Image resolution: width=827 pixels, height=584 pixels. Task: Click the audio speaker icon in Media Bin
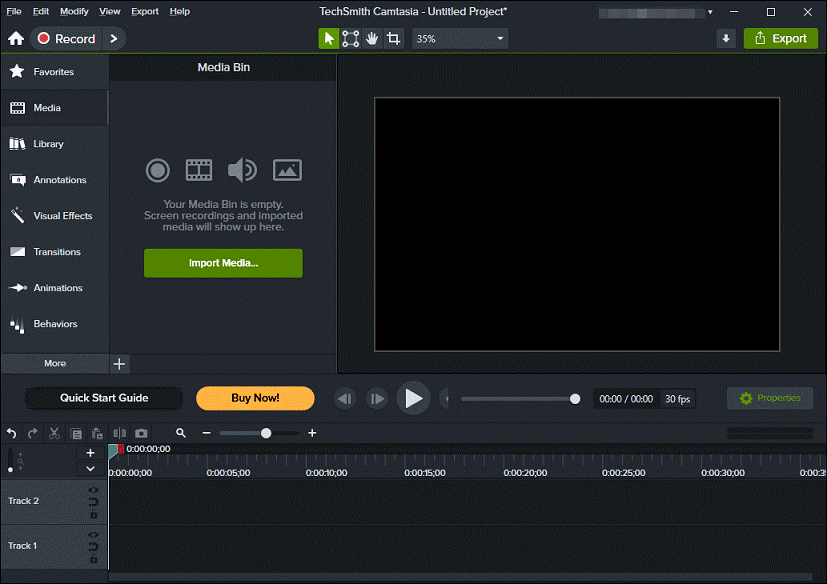tap(242, 170)
